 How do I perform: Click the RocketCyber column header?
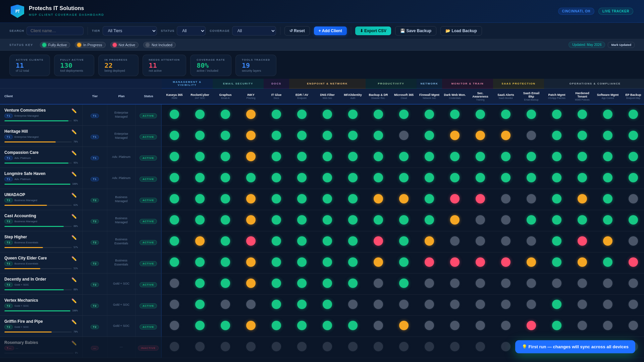coord(200,96)
